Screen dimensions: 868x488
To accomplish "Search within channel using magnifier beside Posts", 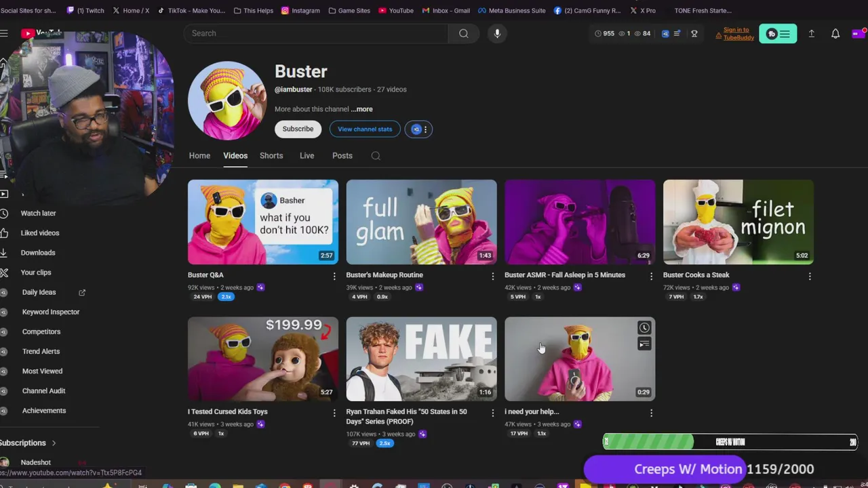I will point(376,156).
